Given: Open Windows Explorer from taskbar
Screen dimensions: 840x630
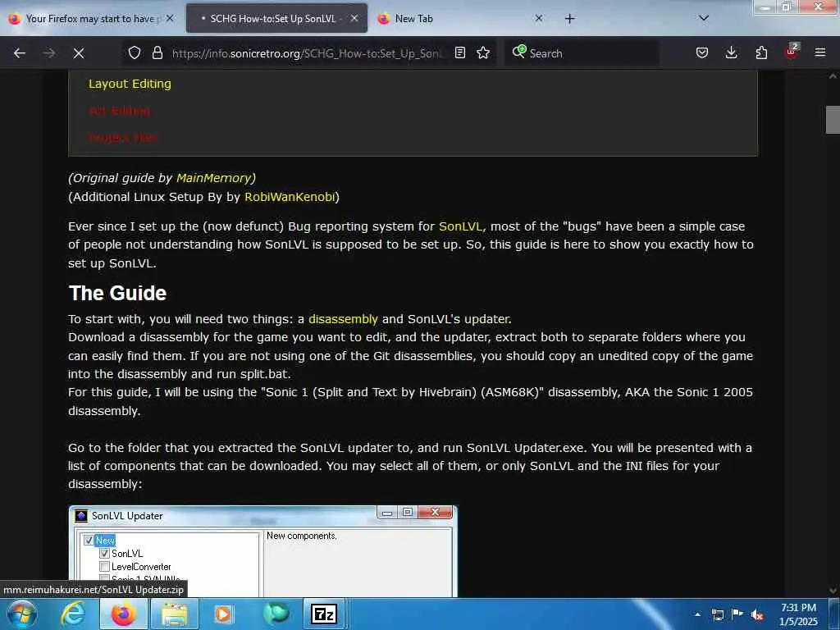Looking at the screenshot, I should pos(175,614).
